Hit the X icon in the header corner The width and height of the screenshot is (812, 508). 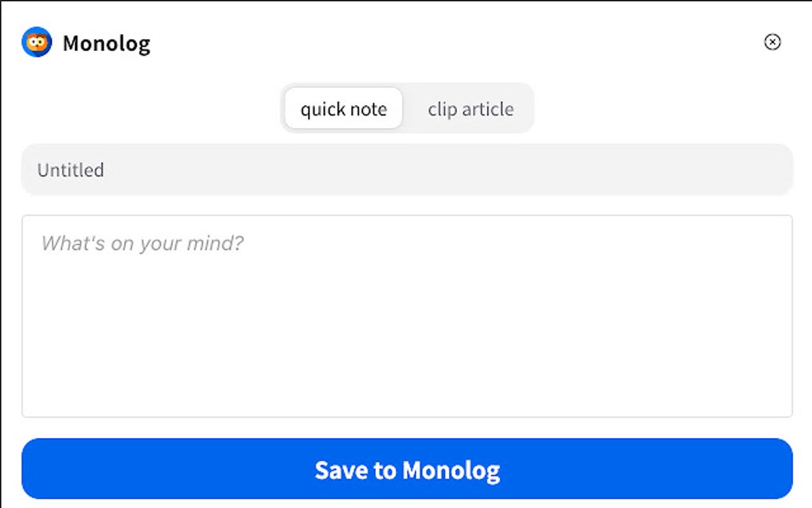(x=772, y=42)
